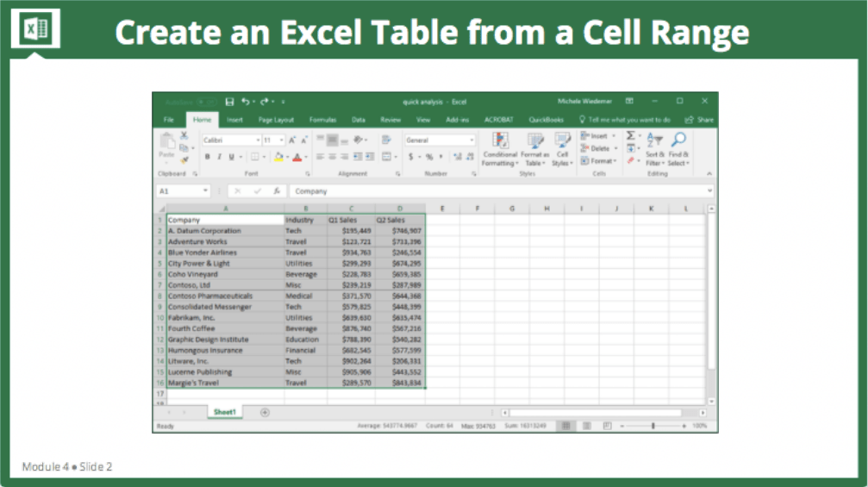
Task: Click the Accounting dollar format icon
Action: tap(411, 157)
